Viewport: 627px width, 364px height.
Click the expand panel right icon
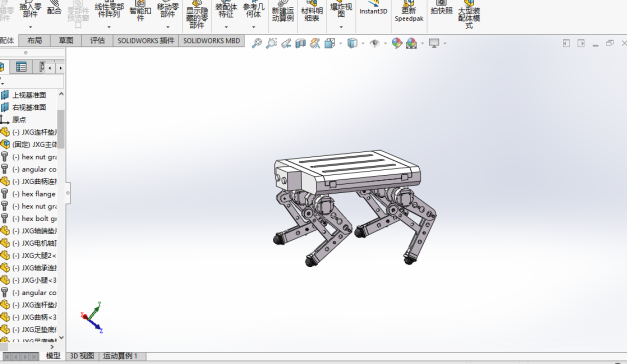click(581, 43)
